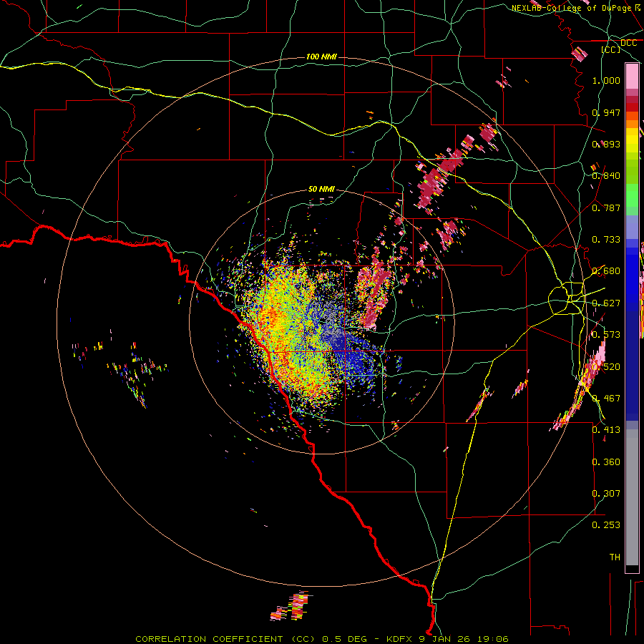This screenshot has width=644, height=644.
Task: Click the 0.733 legend value
Action: click(606, 240)
